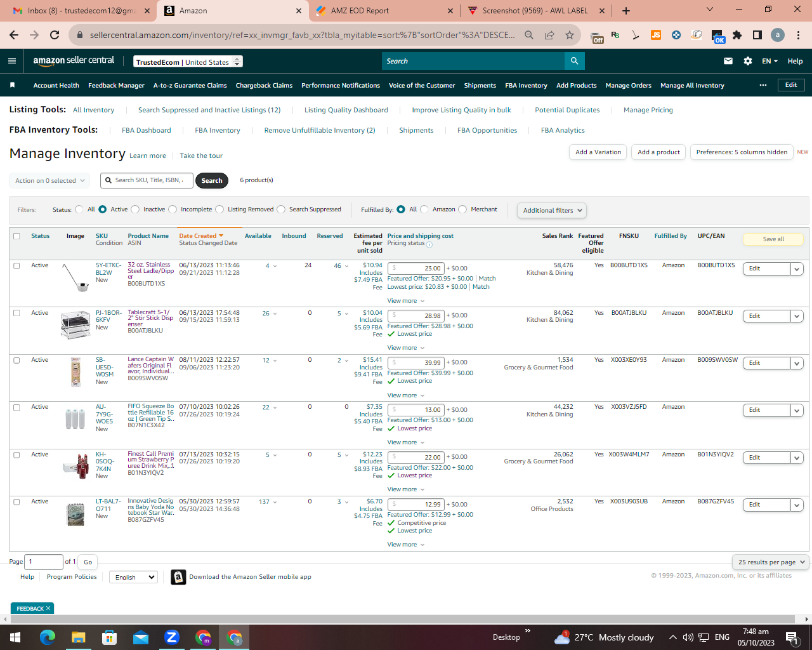Click the Pricing status info icon
Image resolution: width=812 pixels, height=650 pixels.
[x=429, y=244]
